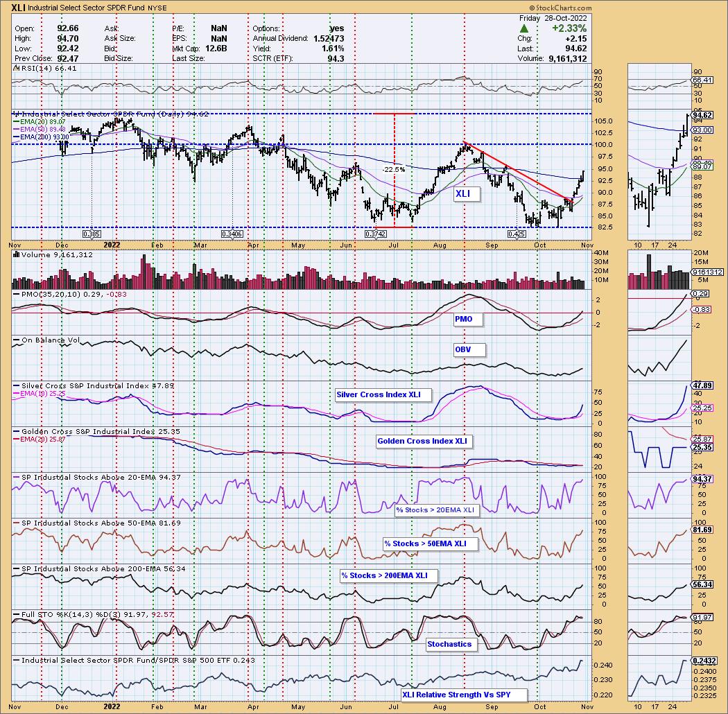728x714 pixels.
Task: Click the Yield 1.61% value
Action: click(332, 49)
